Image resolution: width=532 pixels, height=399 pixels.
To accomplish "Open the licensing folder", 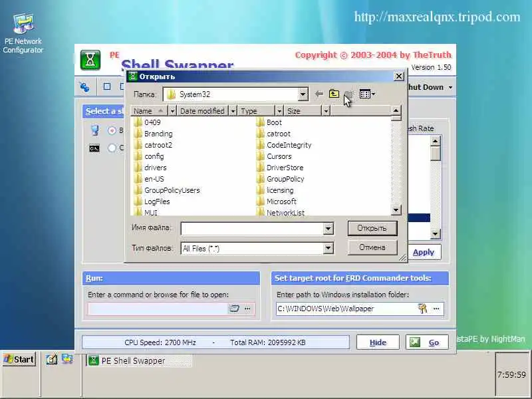I will click(x=275, y=190).
